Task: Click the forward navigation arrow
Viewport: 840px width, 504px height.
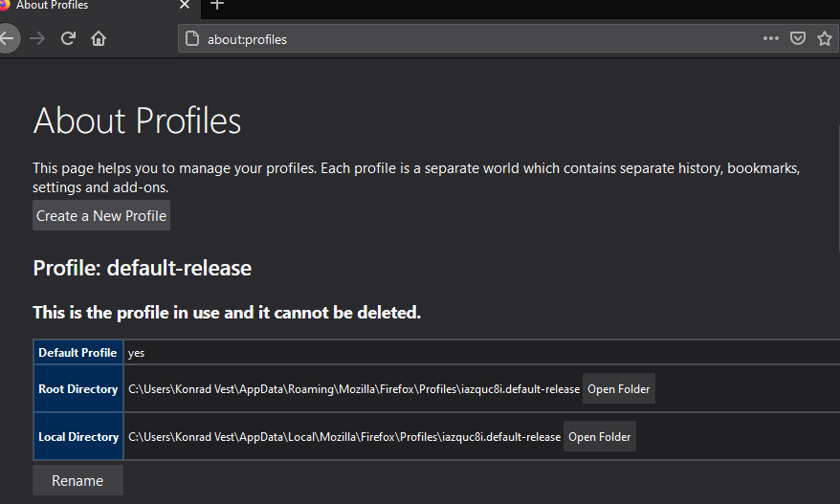Action: [x=37, y=39]
